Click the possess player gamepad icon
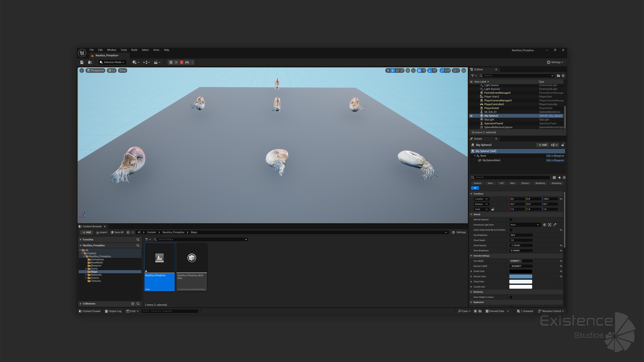644x362 pixels. (x=187, y=62)
